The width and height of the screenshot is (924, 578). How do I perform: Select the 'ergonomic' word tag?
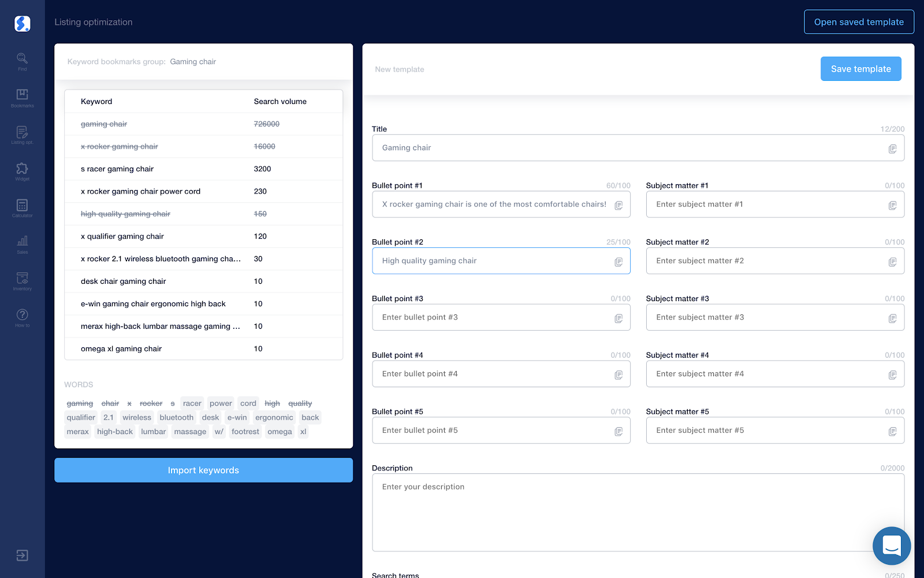pos(274,417)
